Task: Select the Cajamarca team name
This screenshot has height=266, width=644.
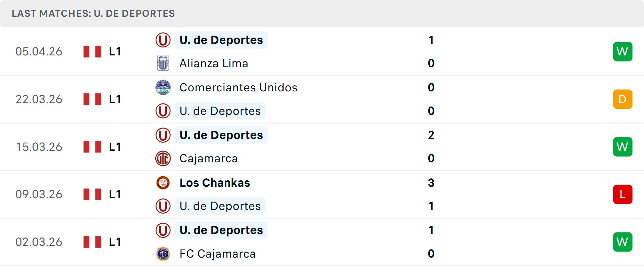Action: pos(208,159)
